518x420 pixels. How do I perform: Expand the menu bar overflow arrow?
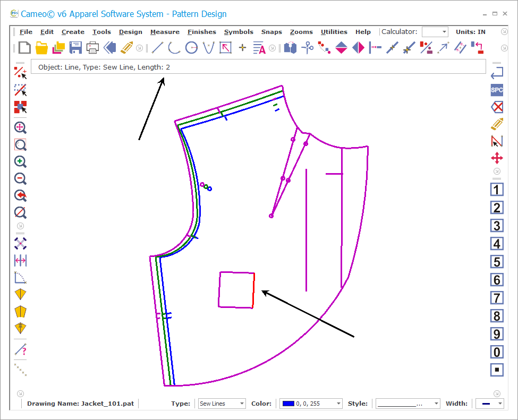pos(504,32)
